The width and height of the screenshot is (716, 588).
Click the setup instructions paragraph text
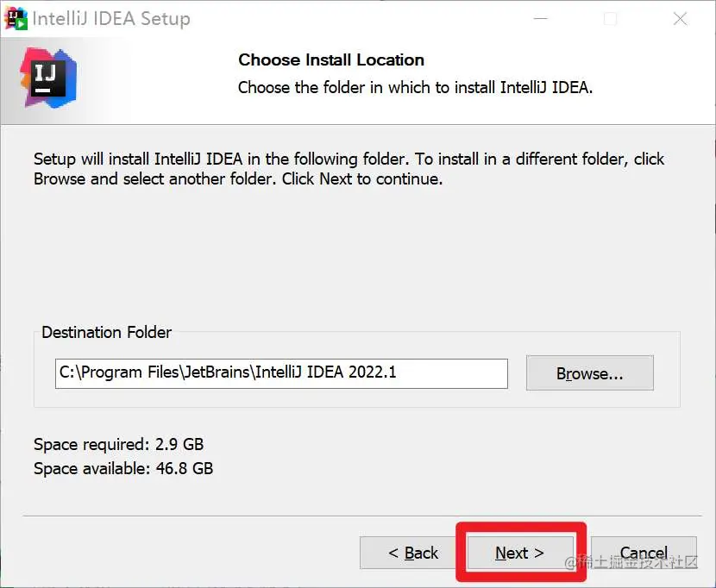pos(345,169)
